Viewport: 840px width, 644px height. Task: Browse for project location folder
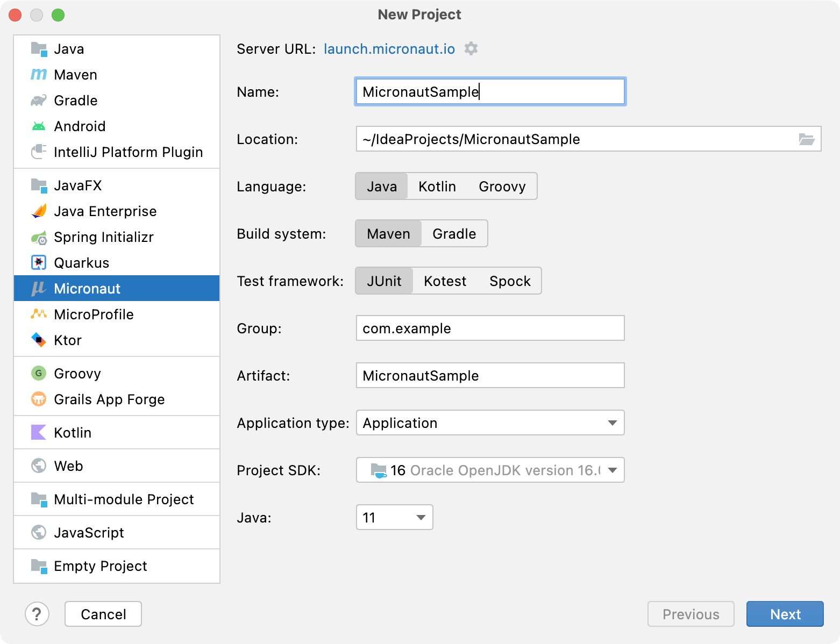point(806,139)
